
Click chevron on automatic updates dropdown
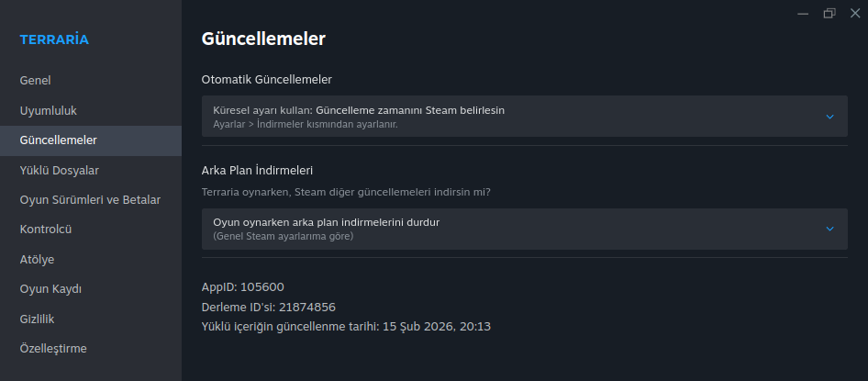pos(829,117)
